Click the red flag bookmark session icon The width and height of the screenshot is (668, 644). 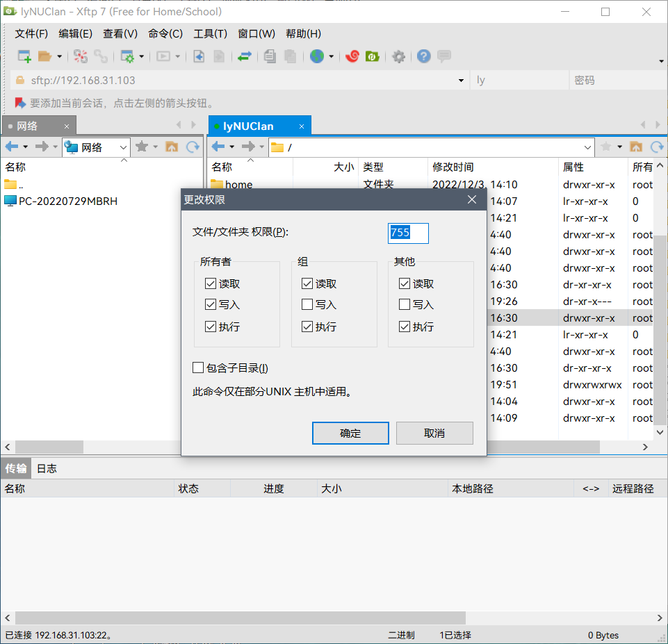(x=20, y=103)
